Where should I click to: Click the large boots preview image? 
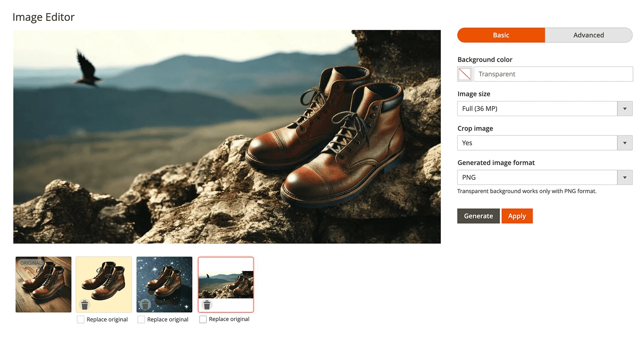click(227, 136)
